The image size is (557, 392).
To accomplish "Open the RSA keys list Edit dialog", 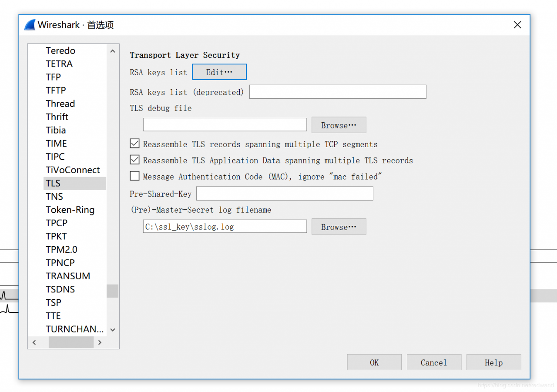I will (219, 72).
